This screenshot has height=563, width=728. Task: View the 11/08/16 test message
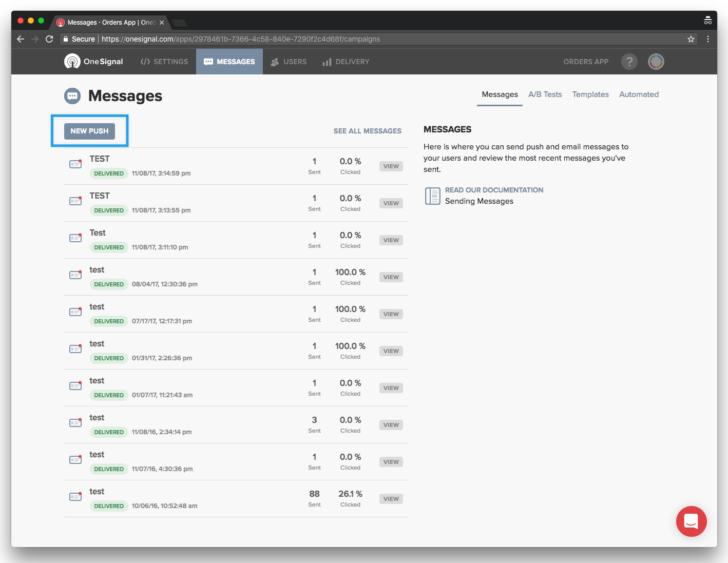391,425
